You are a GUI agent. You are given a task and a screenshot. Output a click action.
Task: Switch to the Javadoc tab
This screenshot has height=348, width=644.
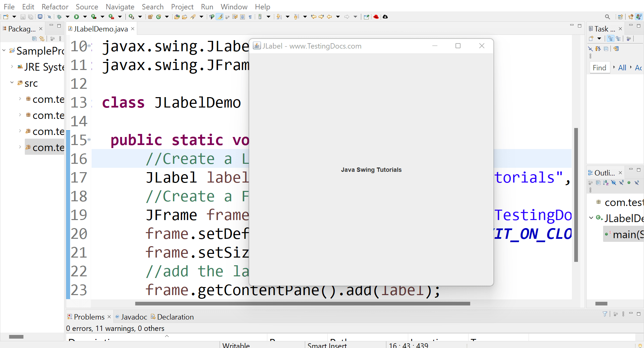[131, 317]
